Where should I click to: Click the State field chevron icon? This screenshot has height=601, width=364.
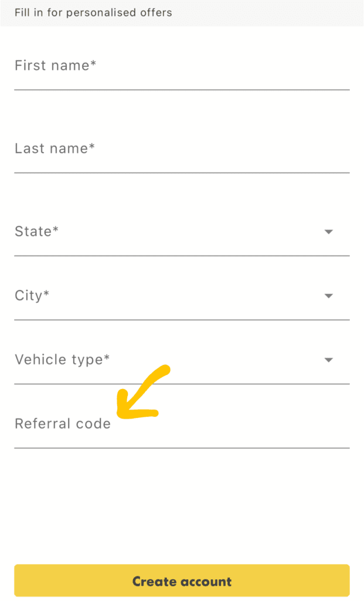pos(328,232)
